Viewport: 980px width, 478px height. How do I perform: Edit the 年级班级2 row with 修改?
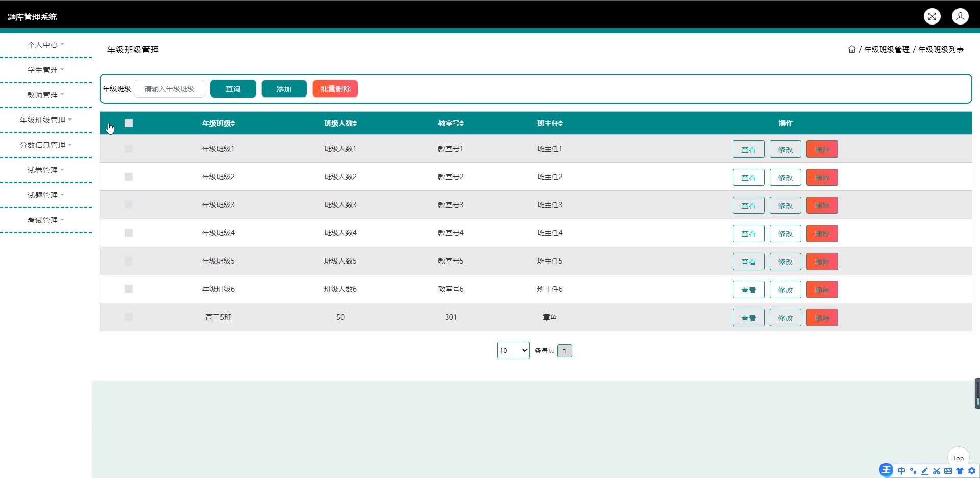click(x=786, y=177)
